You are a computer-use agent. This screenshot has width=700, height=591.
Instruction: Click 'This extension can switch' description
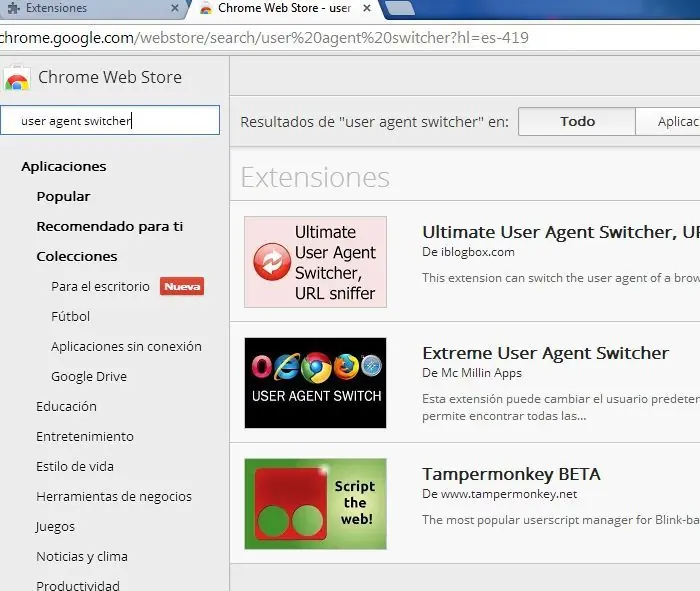pyautogui.click(x=561, y=278)
